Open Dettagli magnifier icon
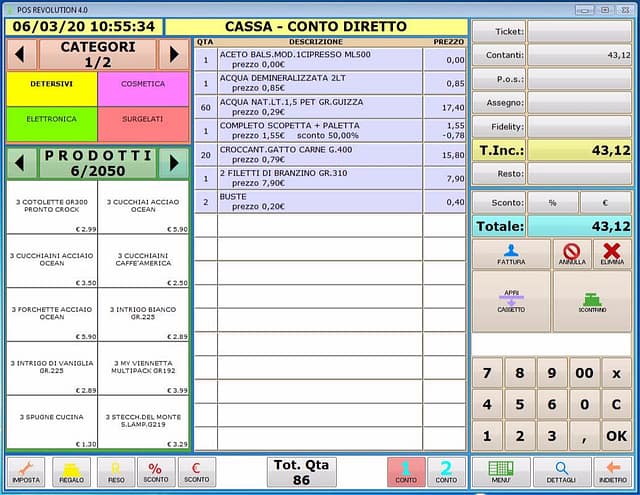The image size is (640, 495). [x=561, y=471]
